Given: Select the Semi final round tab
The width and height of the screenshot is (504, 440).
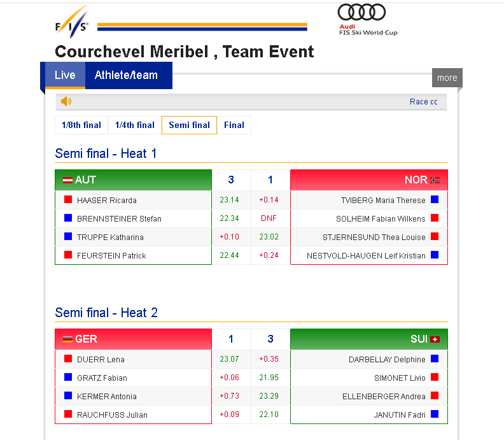Looking at the screenshot, I should point(190,125).
